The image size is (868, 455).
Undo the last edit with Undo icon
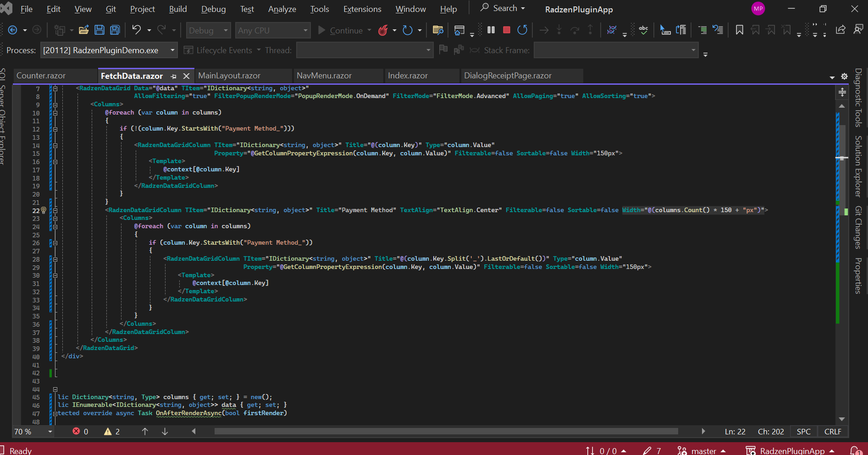[136, 30]
